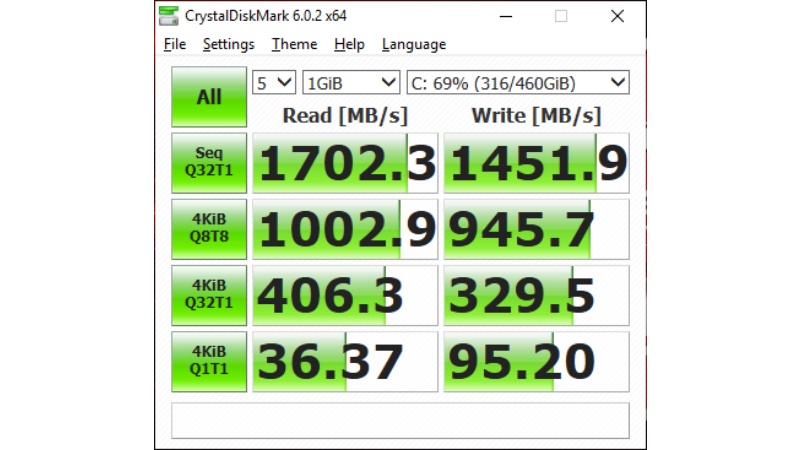Minimize the CrystalDiskMark window
Image resolution: width=800 pixels, height=450 pixels.
[x=506, y=16]
